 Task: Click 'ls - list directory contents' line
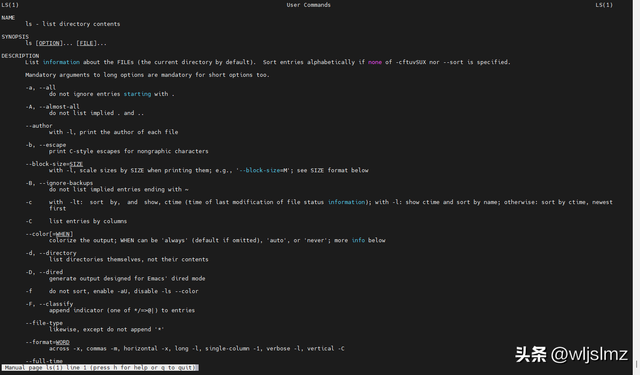click(73, 24)
